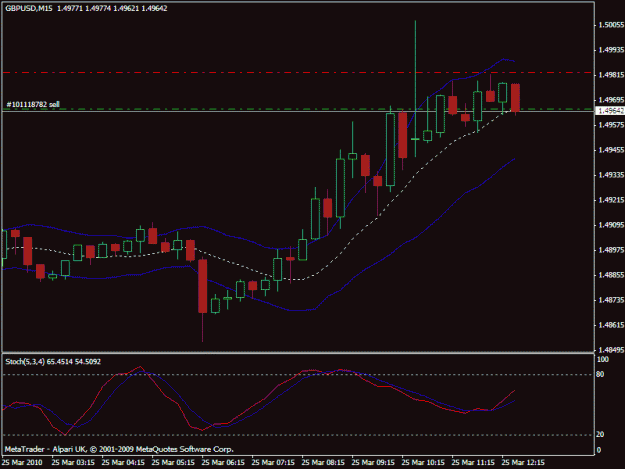
Task: Click the 1.48855 price axis label
Action: pos(611,275)
